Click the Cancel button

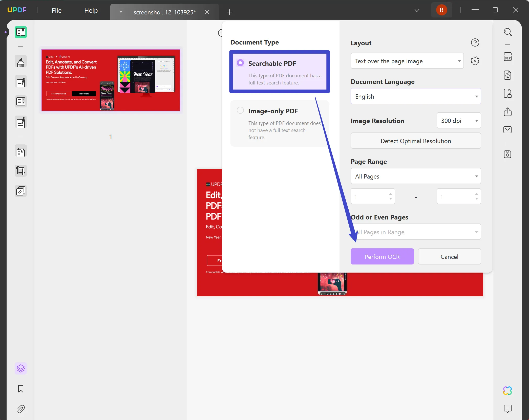(x=450, y=256)
